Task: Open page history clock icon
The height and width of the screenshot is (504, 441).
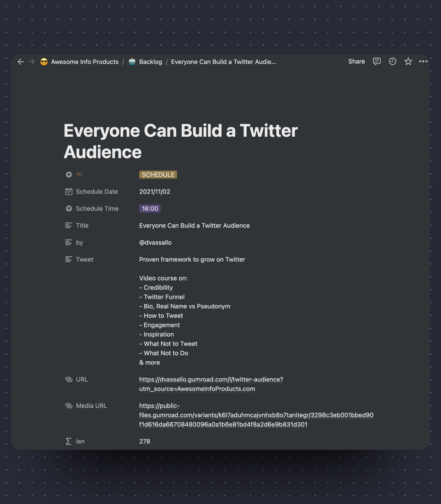Action: [392, 61]
